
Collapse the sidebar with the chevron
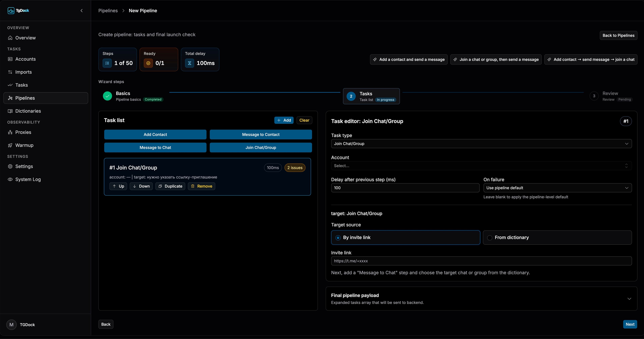point(82,11)
